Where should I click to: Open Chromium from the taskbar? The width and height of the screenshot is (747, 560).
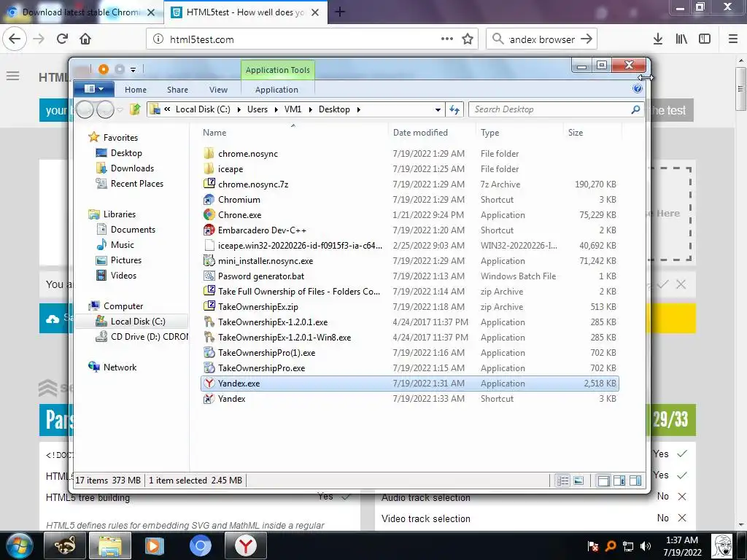[x=200, y=545]
